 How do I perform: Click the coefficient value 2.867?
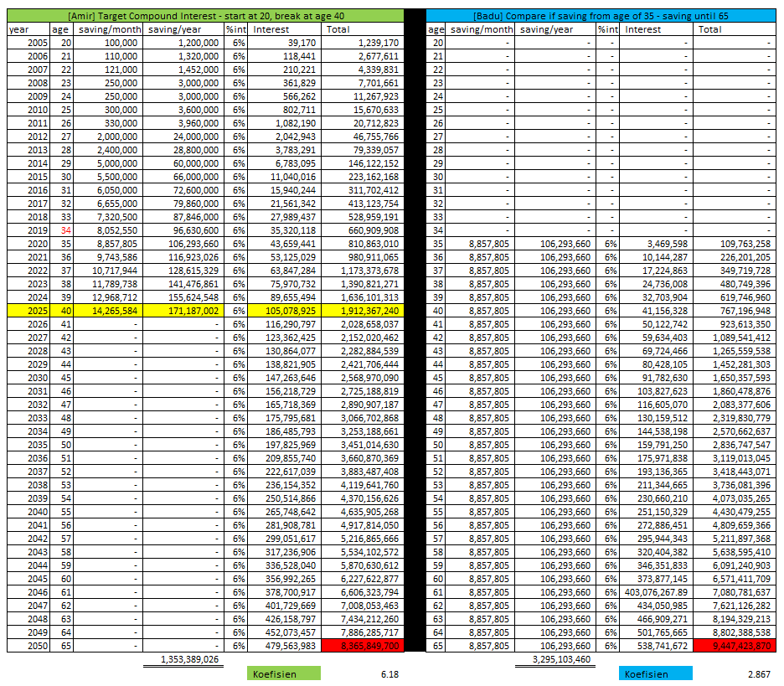click(x=759, y=673)
